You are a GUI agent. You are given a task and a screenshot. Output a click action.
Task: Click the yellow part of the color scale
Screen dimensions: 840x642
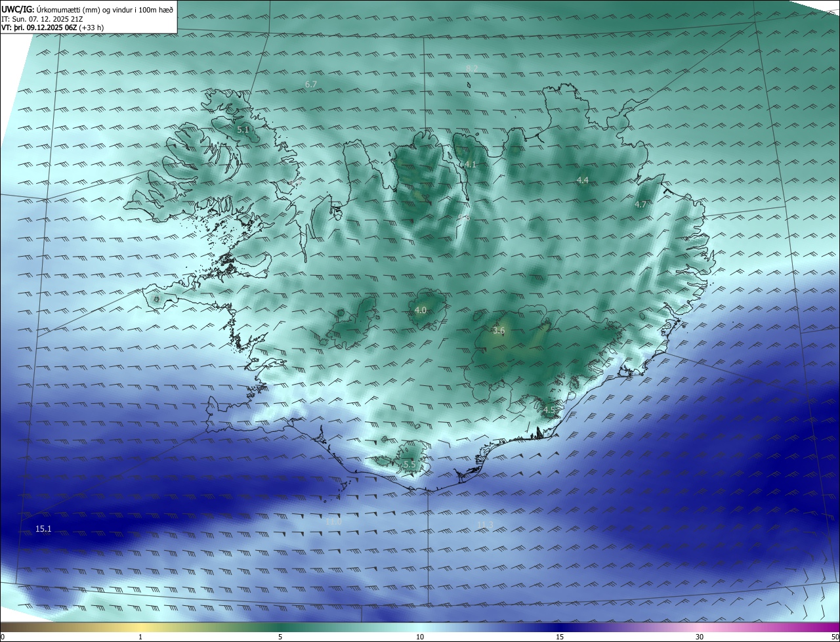click(x=140, y=628)
